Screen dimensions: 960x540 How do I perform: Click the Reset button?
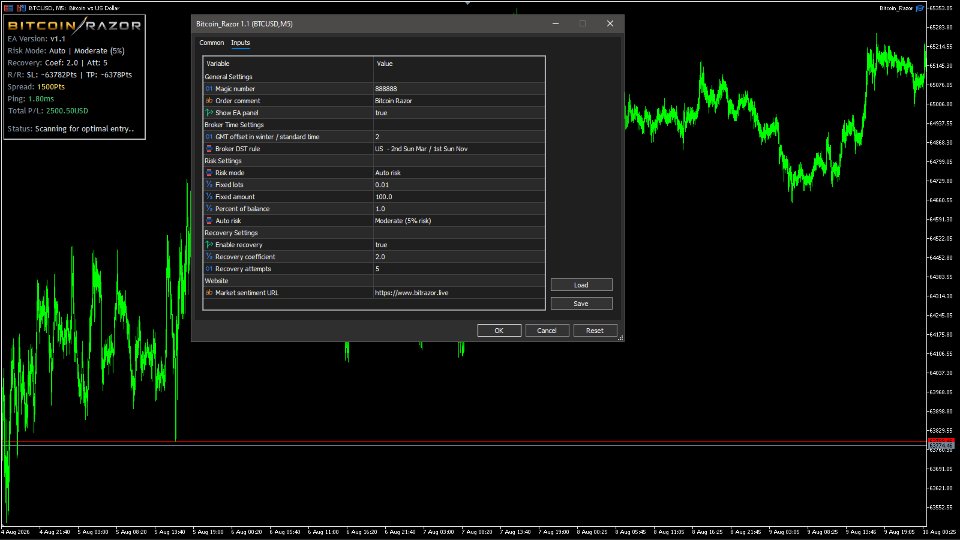coord(594,331)
